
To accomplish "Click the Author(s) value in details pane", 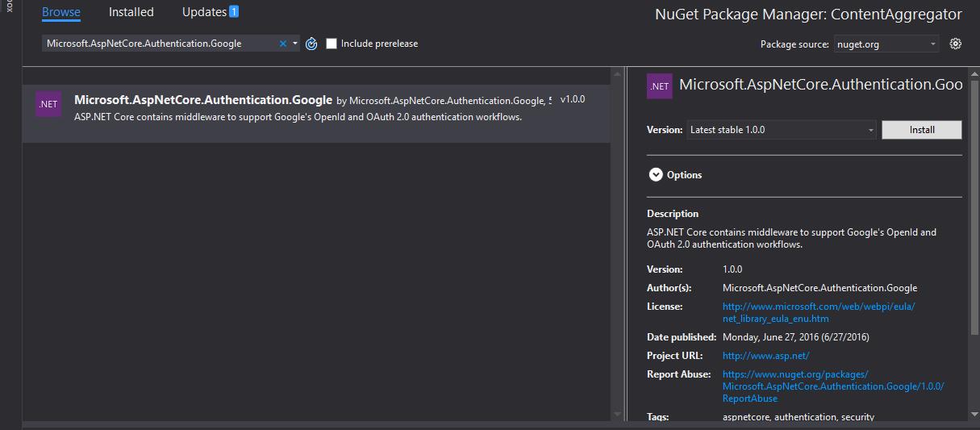I will coord(819,288).
